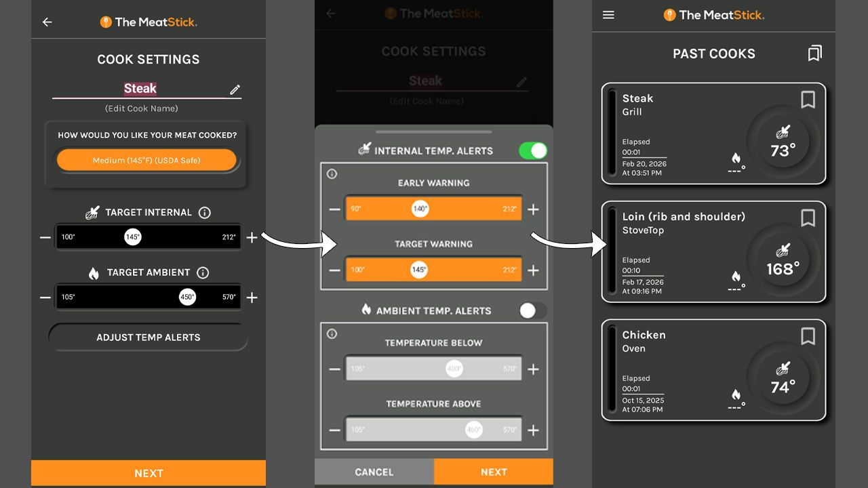Screen dimensions: 868x488
Task: Enable Ambient Temp. Alerts toggle
Action: pos(532,310)
